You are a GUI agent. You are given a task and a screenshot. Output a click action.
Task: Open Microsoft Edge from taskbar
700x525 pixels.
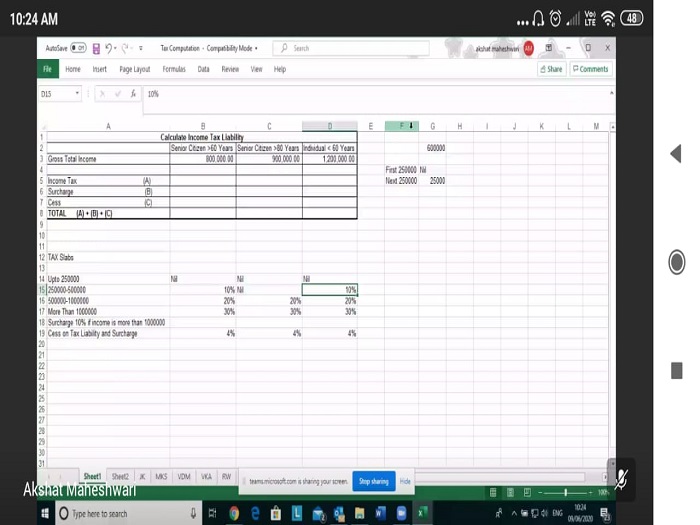click(255, 514)
